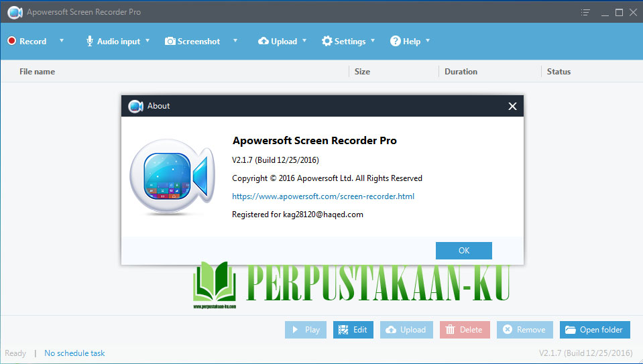Click the No schedule task link
Viewport: 643px width, 364px height.
pos(74,353)
